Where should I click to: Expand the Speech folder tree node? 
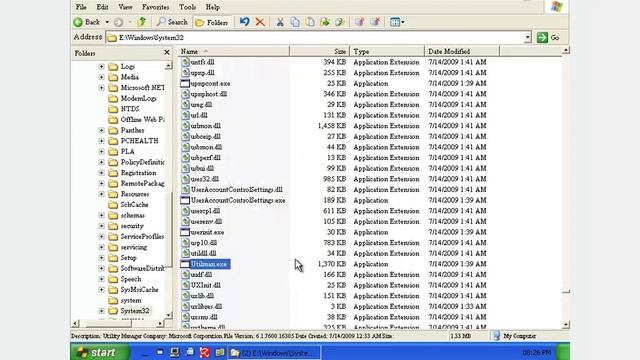[x=101, y=279]
